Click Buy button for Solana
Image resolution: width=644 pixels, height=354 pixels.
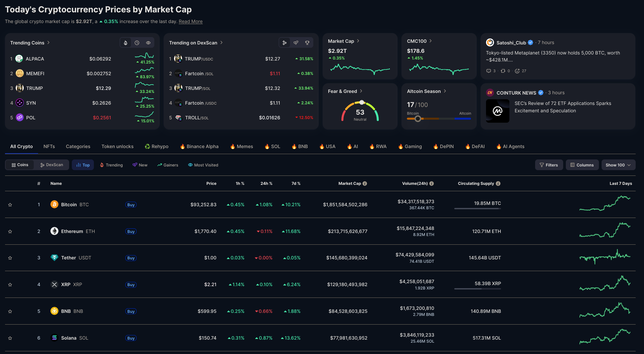coord(131,338)
